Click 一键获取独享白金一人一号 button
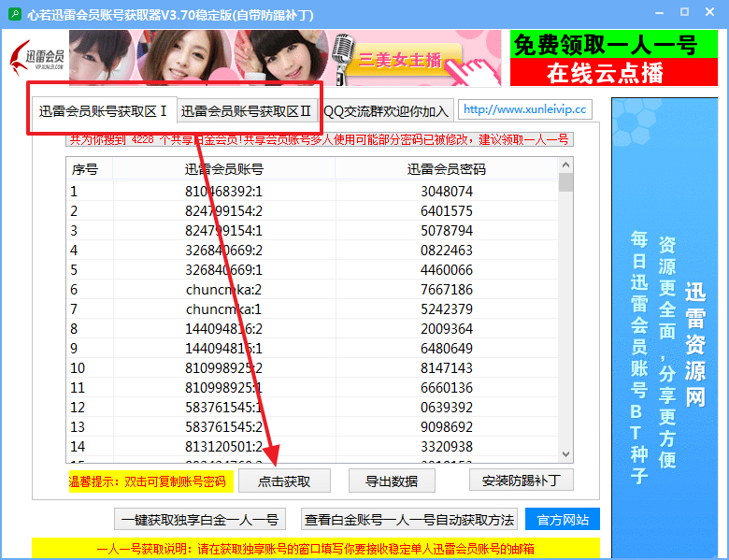The image size is (729, 560). 200,520
